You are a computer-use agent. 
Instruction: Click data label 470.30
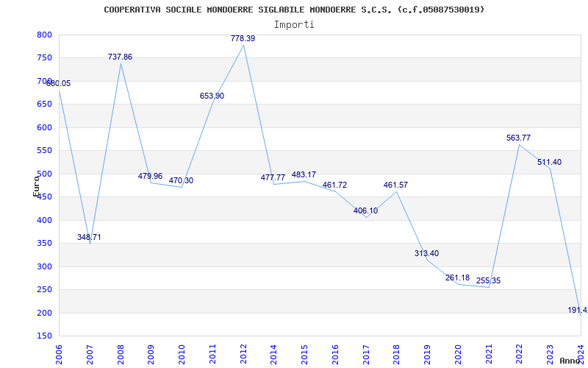pyautogui.click(x=181, y=180)
